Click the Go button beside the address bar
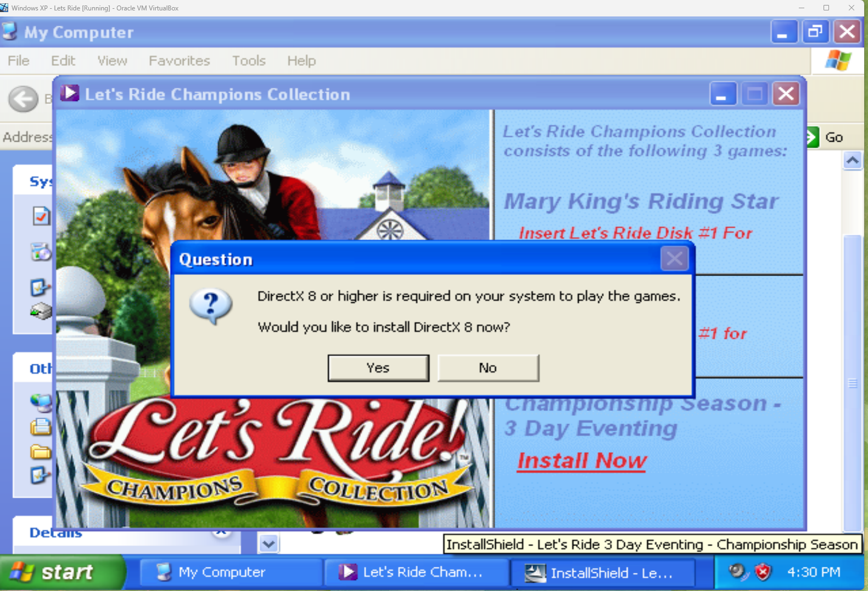Image resolution: width=868 pixels, height=591 pixels. click(x=827, y=137)
